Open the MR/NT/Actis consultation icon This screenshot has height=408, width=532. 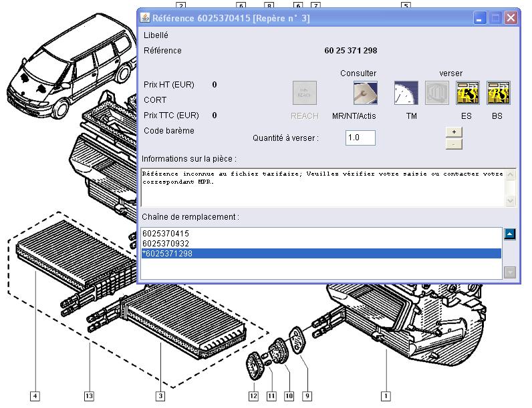[365, 93]
